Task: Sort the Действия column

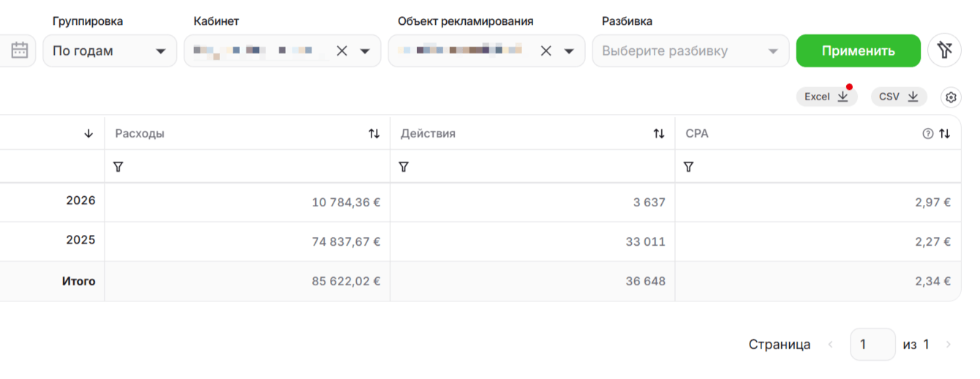Action: coord(659,133)
